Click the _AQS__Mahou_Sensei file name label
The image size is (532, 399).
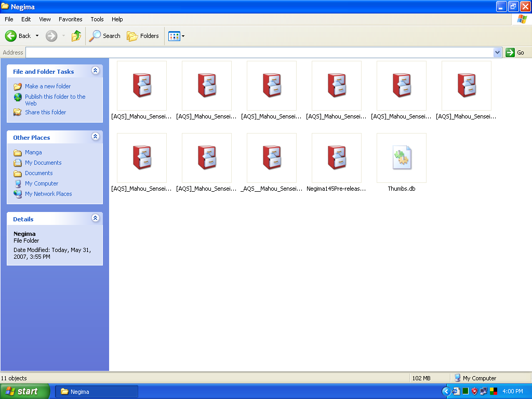[x=271, y=189]
